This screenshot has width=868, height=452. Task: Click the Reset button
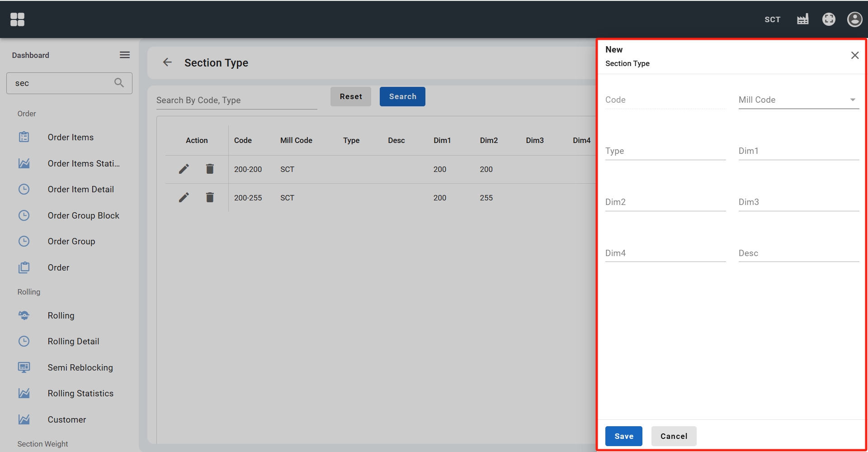[351, 97]
